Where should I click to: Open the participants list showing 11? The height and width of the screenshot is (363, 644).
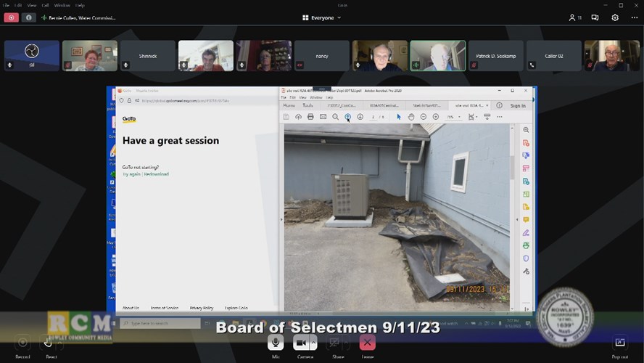coord(574,17)
